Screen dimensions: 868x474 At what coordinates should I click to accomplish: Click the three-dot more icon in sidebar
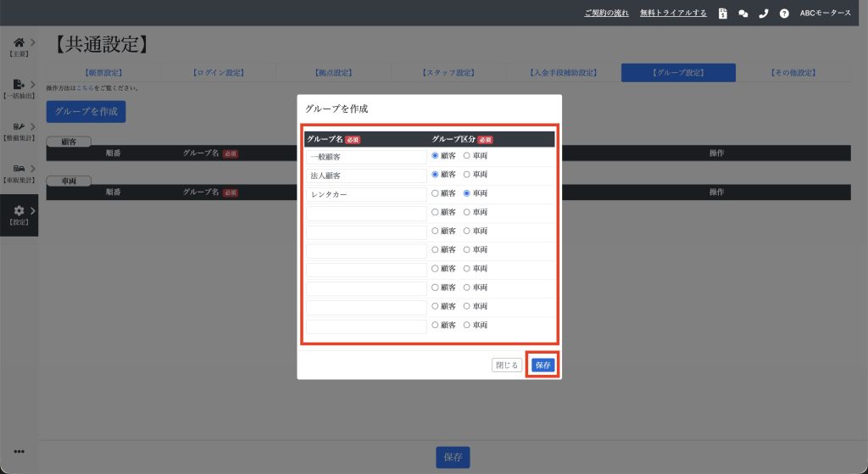(19, 451)
